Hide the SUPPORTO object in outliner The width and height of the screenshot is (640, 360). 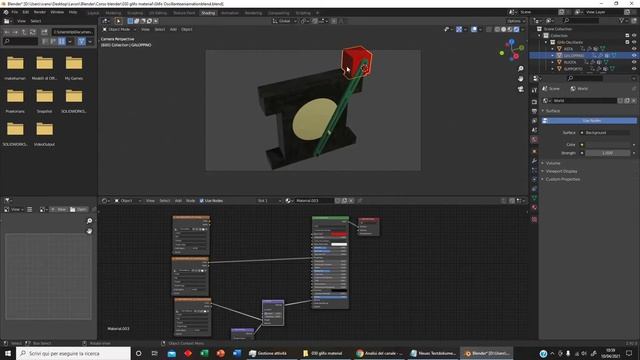tap(634, 69)
